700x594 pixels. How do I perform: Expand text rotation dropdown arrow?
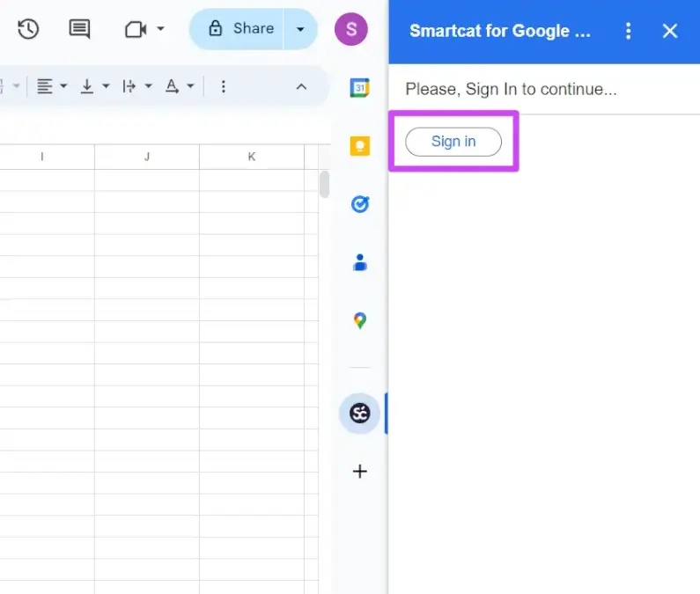click(190, 85)
